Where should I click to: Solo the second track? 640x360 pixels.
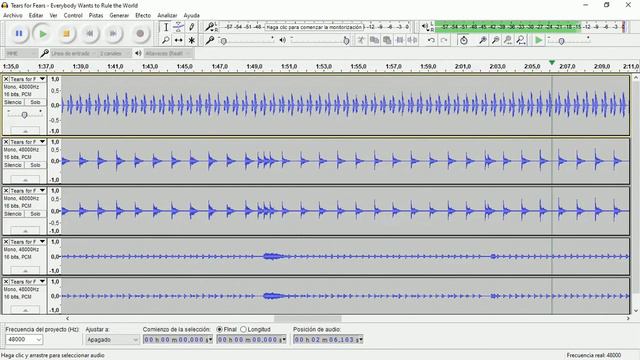pos(35,165)
